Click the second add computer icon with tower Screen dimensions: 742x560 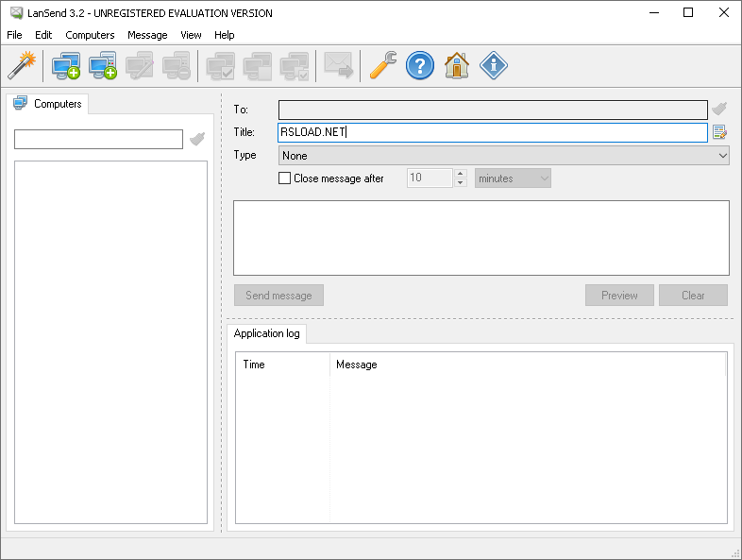102,65
